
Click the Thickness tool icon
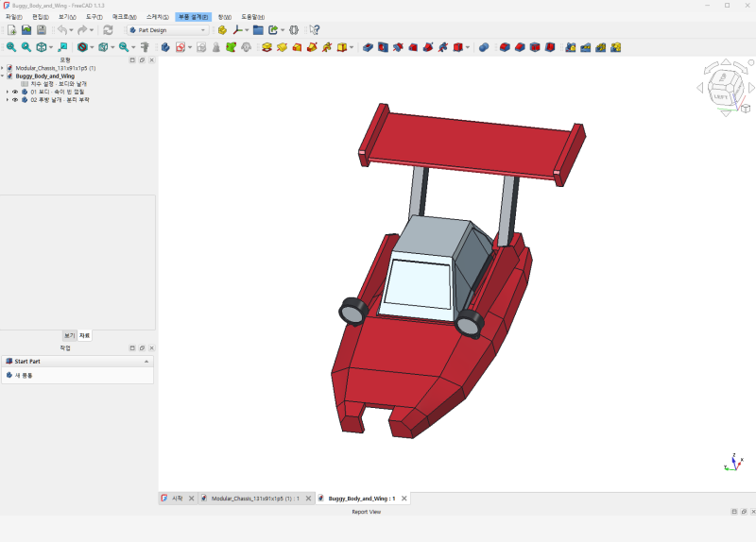click(550, 47)
